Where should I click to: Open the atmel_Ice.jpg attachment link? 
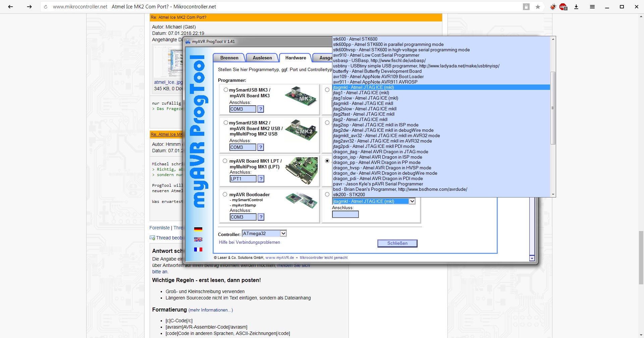click(168, 82)
